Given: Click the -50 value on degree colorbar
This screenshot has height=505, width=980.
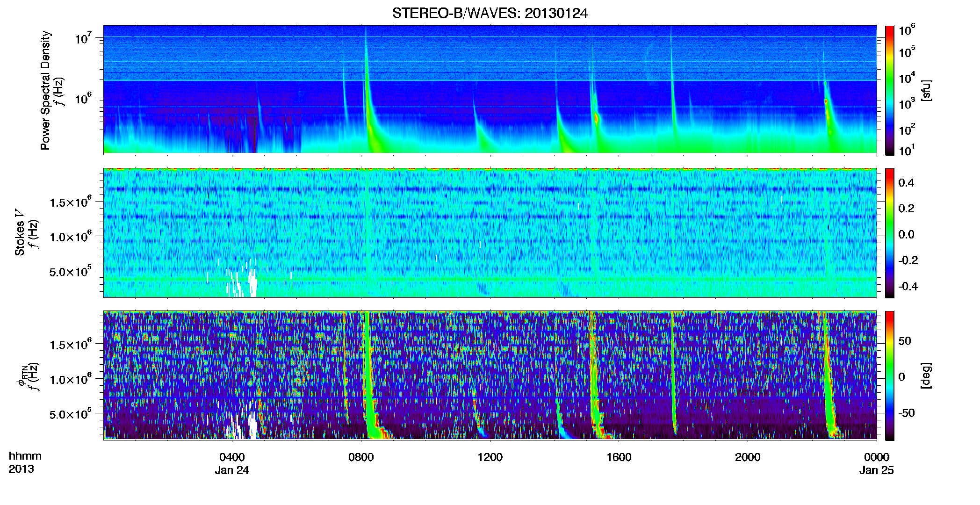Looking at the screenshot, I should [906, 413].
